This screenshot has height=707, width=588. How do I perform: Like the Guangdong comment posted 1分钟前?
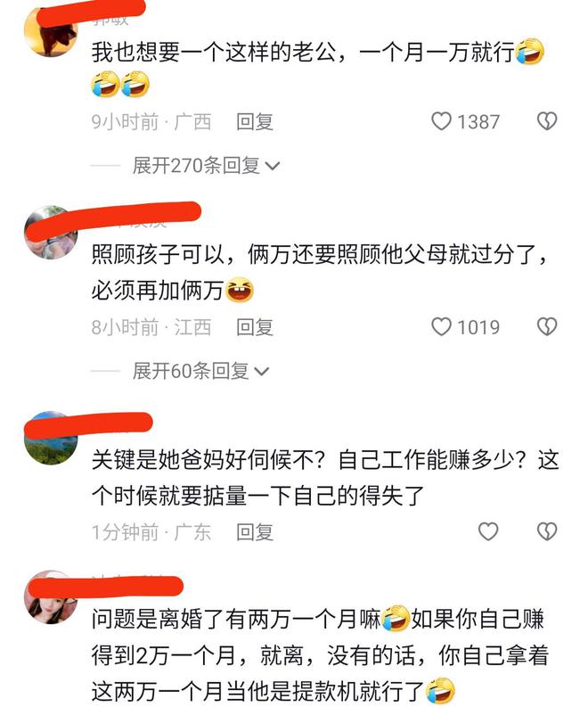488,531
